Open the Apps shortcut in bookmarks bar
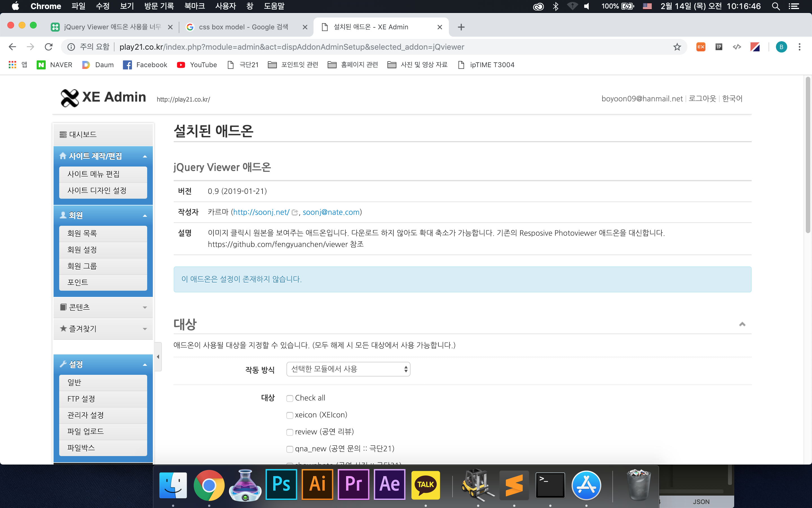Image resolution: width=812 pixels, height=508 pixels. click(x=17, y=65)
